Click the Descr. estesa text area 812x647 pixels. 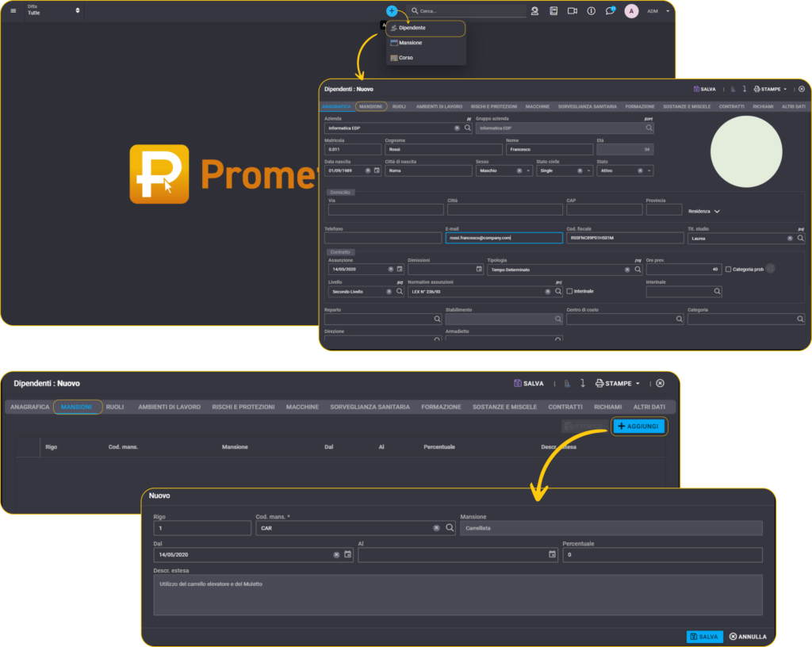click(458, 595)
